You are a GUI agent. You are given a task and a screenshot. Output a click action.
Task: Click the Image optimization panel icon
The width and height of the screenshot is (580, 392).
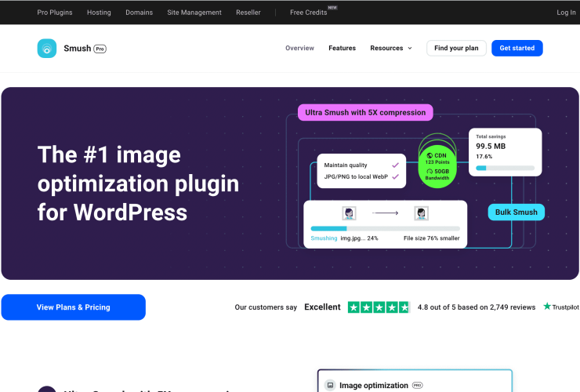point(330,386)
